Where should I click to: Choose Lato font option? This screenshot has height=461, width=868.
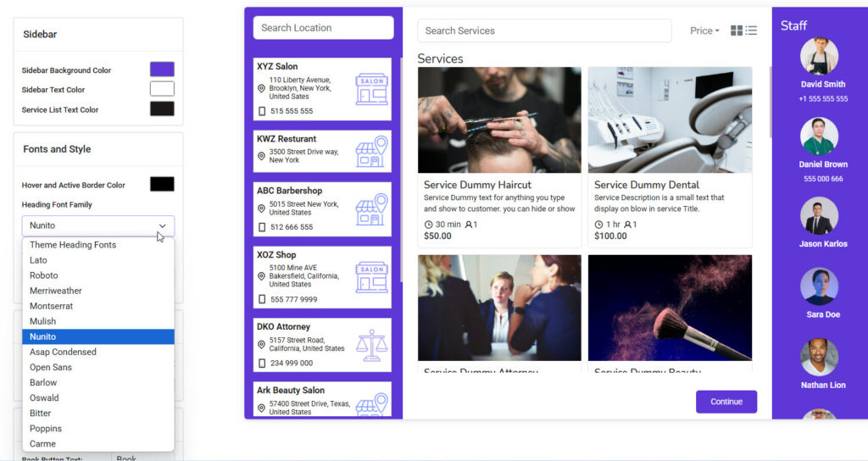(98, 260)
